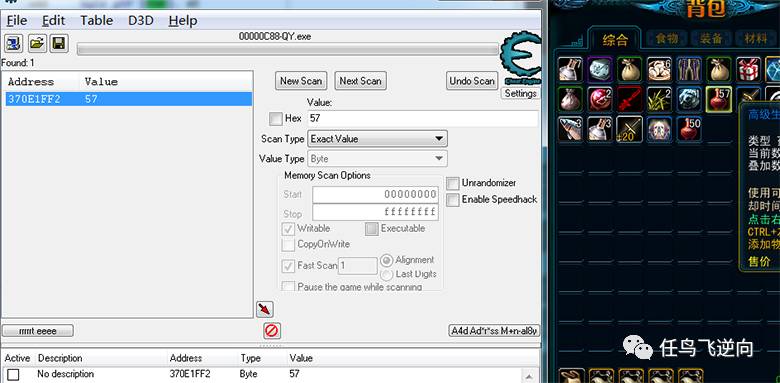
Task: Open the Help menu
Action: point(183,20)
